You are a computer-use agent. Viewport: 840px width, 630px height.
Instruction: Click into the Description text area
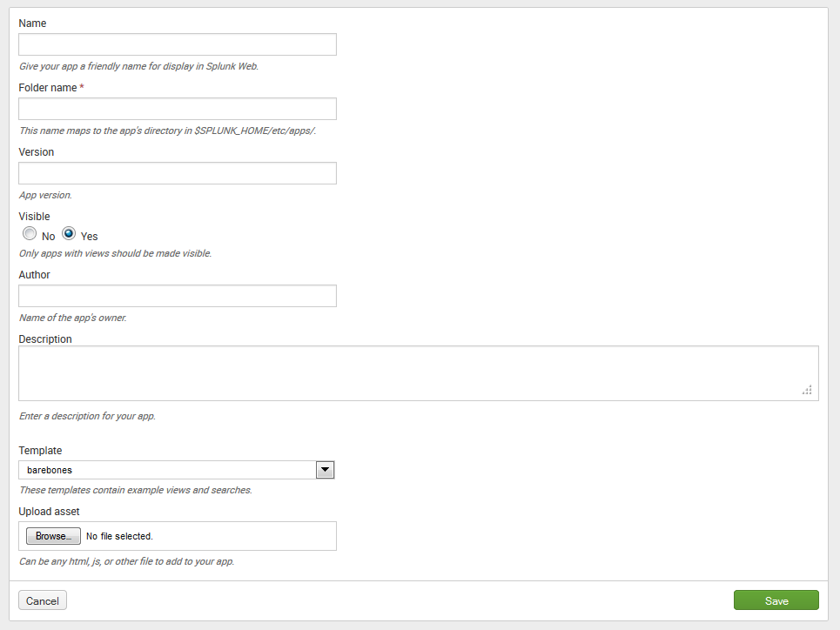coord(419,373)
